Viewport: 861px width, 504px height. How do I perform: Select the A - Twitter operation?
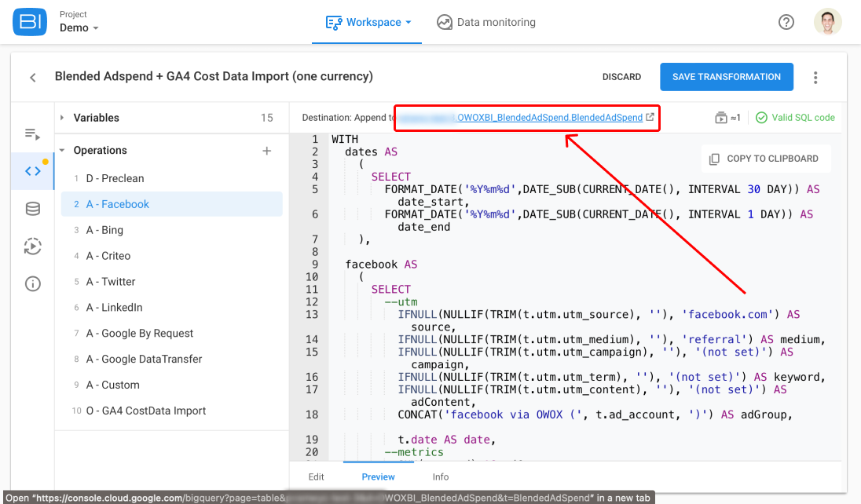click(172, 282)
